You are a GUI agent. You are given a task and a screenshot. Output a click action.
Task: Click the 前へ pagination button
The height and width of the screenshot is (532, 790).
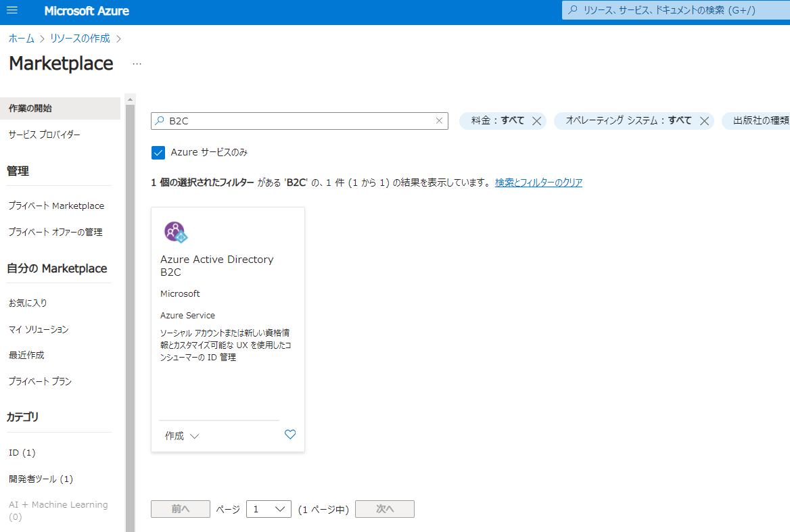click(x=181, y=509)
